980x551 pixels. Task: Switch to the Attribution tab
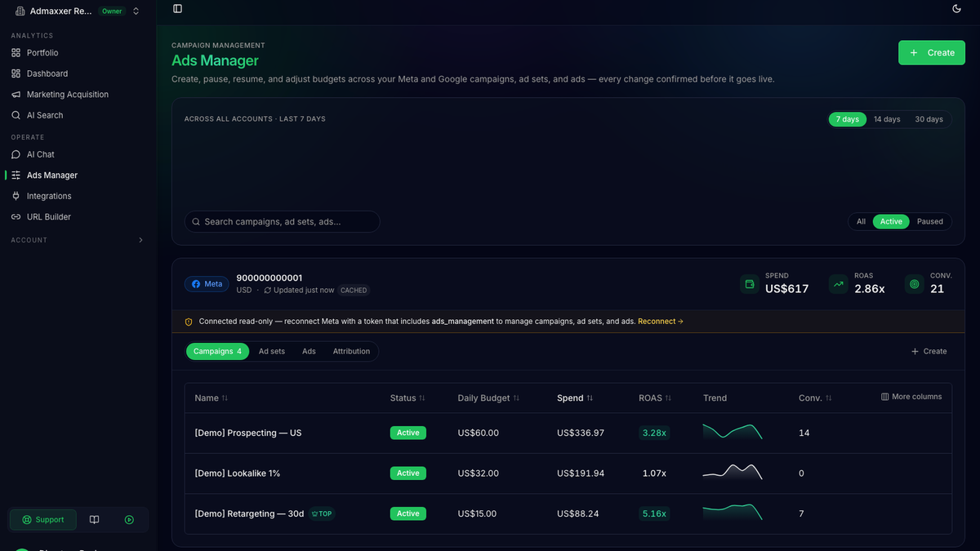[351, 351]
